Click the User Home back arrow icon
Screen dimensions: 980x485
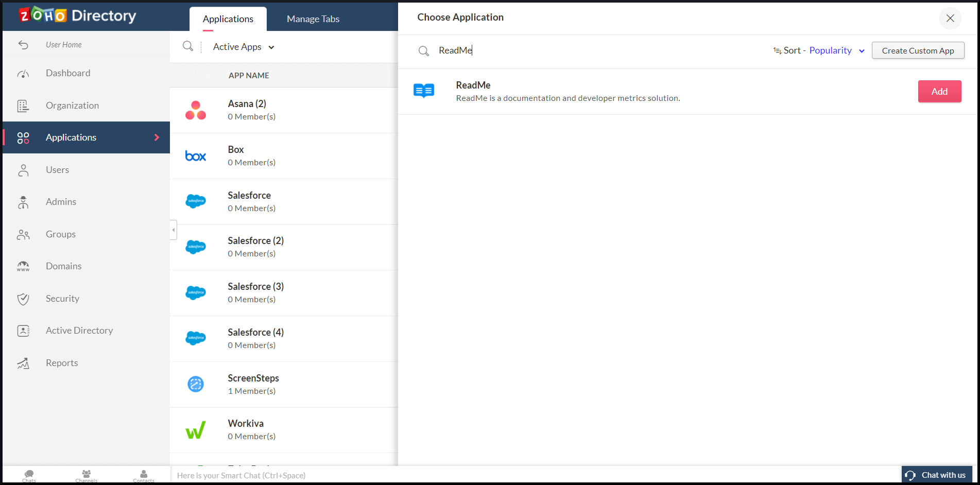point(23,45)
